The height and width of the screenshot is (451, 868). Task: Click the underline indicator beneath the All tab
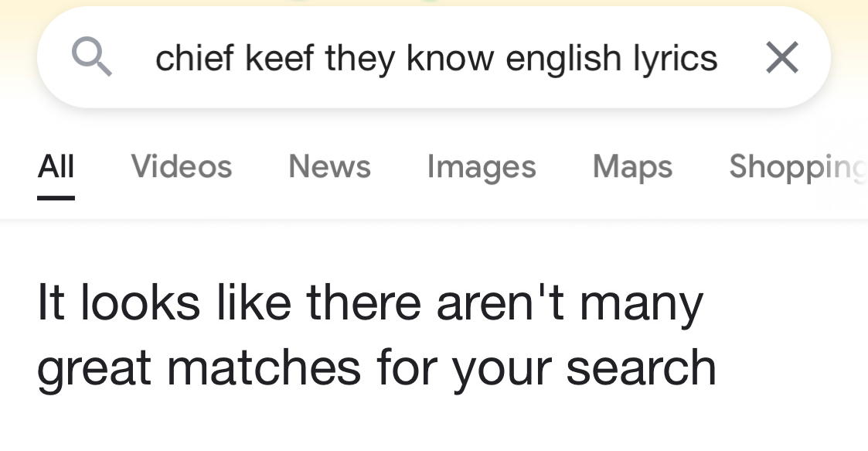click(56, 198)
